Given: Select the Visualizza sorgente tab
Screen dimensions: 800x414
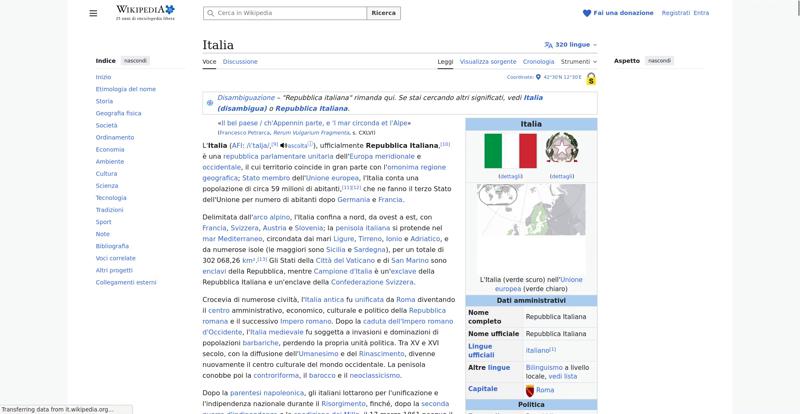Looking at the screenshot, I should click(x=488, y=61).
